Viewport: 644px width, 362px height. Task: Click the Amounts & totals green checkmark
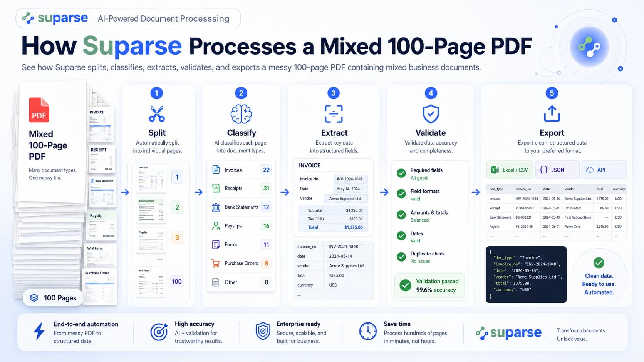pos(401,215)
